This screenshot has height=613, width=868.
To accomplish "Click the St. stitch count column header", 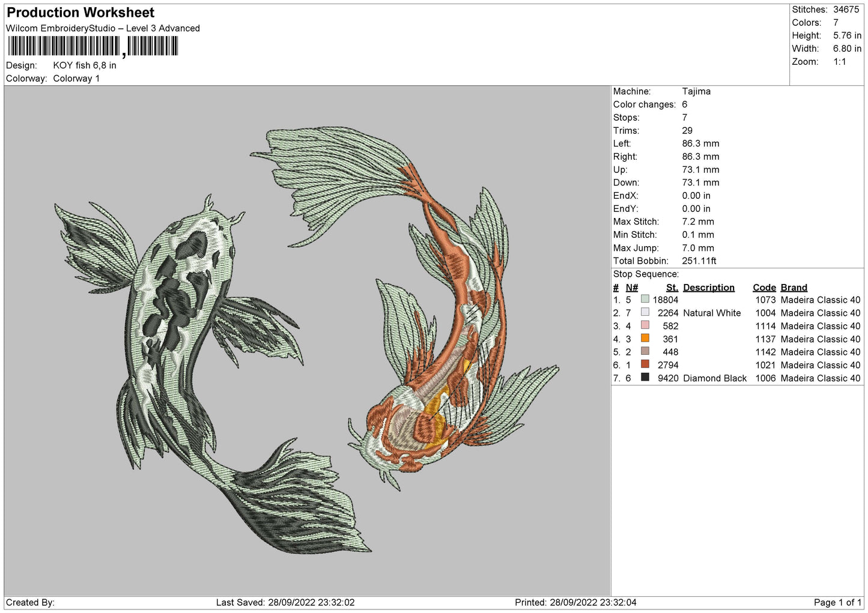I will 672,288.
